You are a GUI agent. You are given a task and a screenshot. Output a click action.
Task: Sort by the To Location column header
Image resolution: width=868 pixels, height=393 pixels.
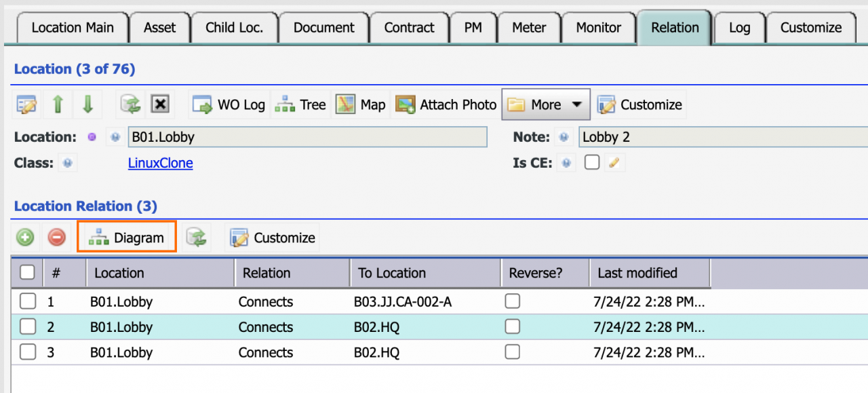click(392, 273)
